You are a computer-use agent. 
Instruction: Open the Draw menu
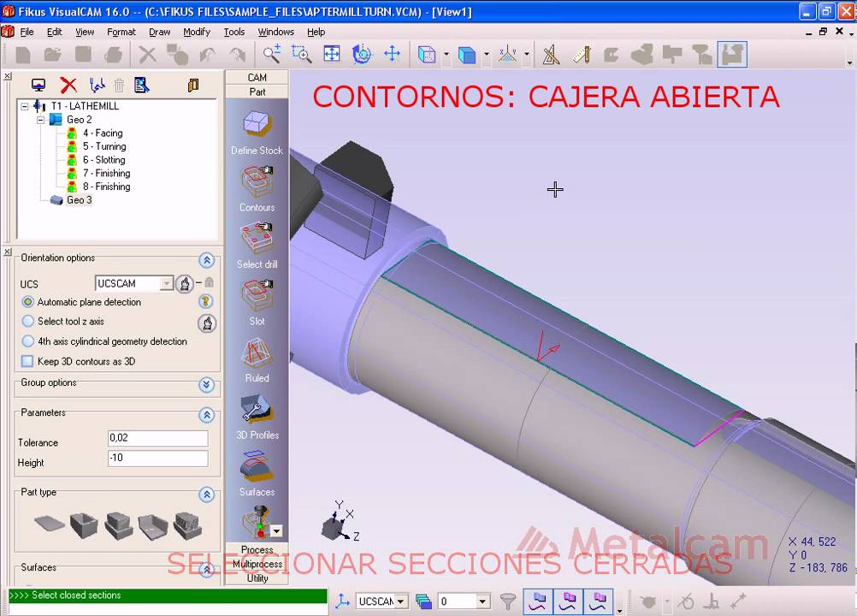point(160,32)
